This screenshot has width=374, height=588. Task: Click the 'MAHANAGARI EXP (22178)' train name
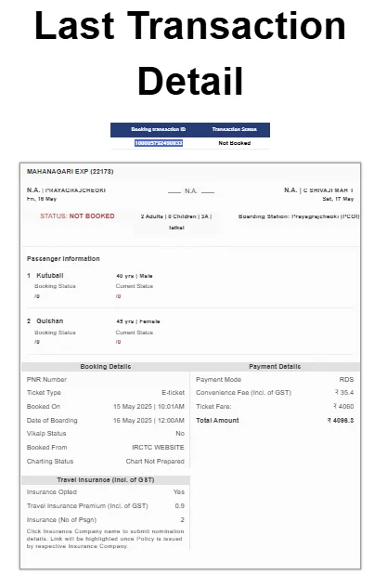click(71, 171)
